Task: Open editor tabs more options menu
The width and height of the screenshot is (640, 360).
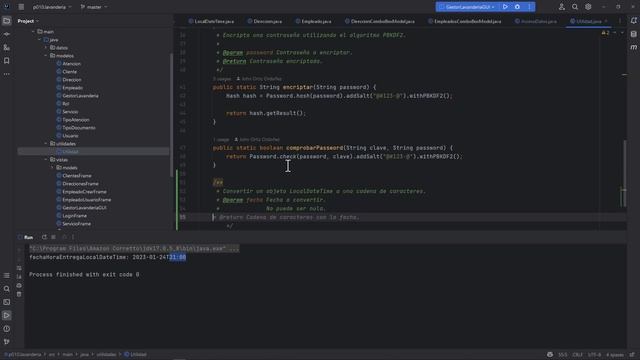Action: coord(620,21)
